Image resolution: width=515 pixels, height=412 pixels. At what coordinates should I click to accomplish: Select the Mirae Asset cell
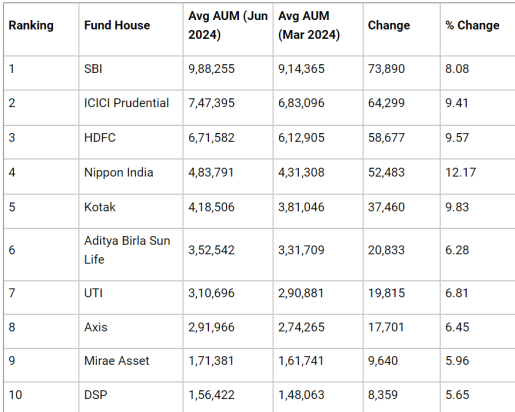117,361
